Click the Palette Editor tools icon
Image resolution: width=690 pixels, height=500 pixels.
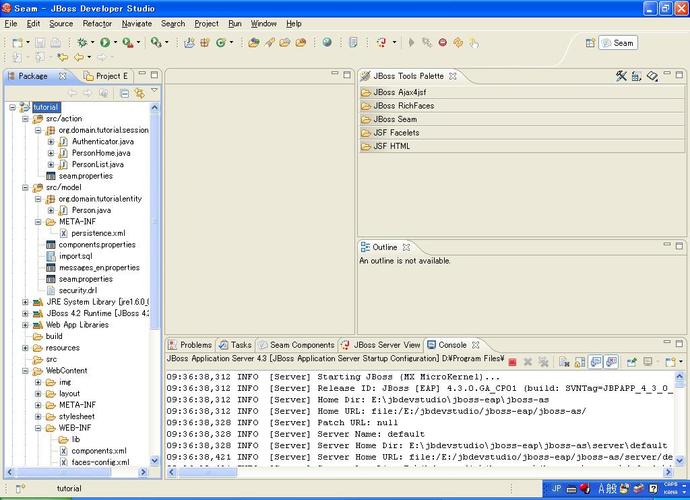pos(621,76)
